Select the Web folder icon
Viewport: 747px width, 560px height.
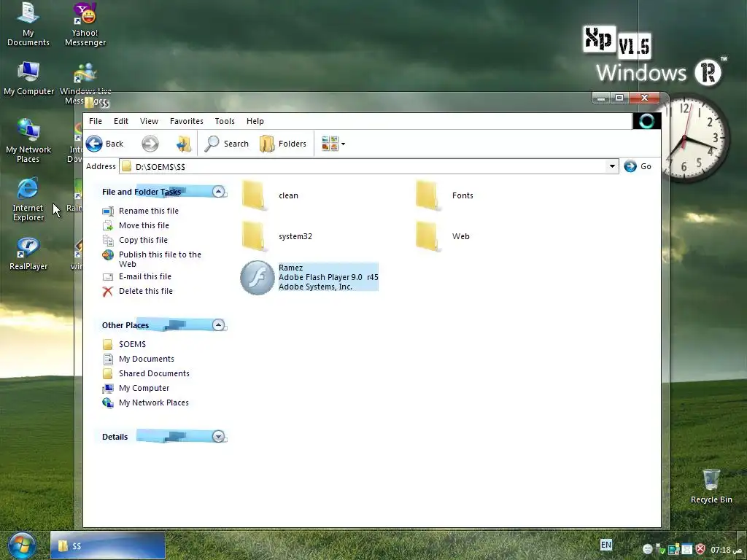(427, 236)
